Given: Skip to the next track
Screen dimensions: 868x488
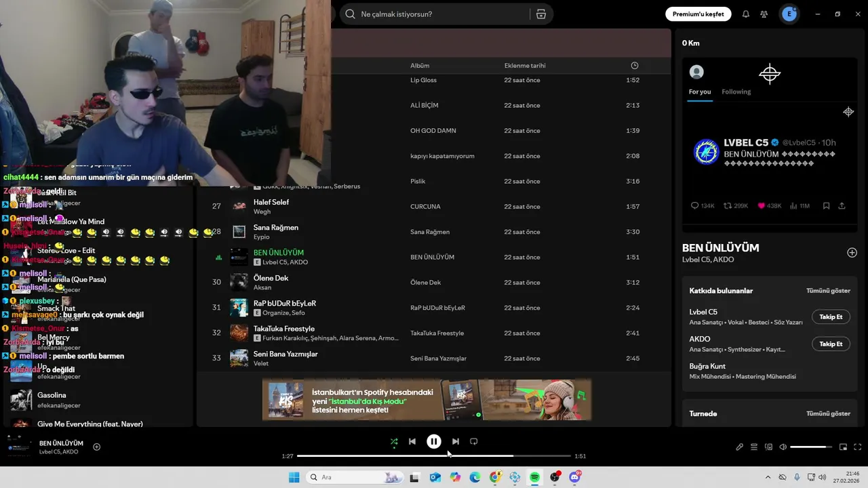Looking at the screenshot, I should tap(456, 441).
